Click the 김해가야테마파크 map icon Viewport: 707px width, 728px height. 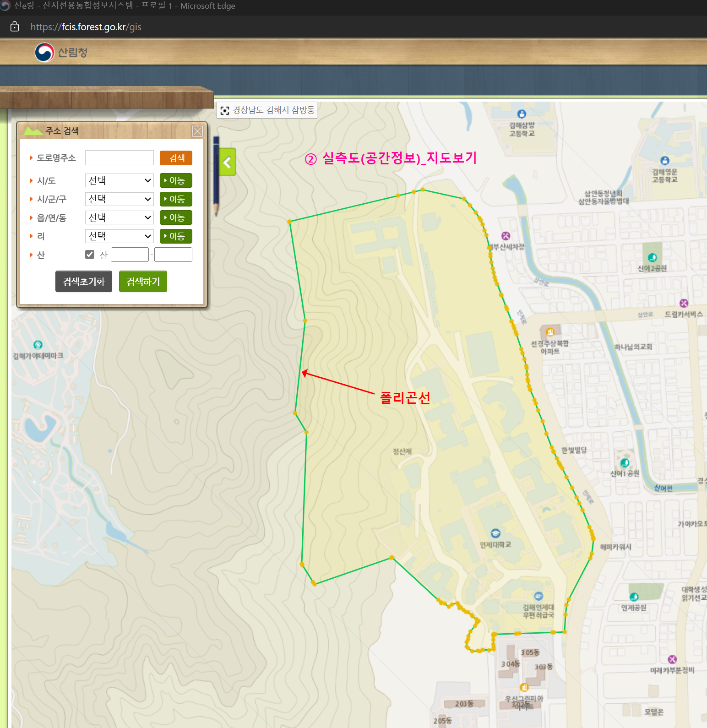pyautogui.click(x=38, y=345)
